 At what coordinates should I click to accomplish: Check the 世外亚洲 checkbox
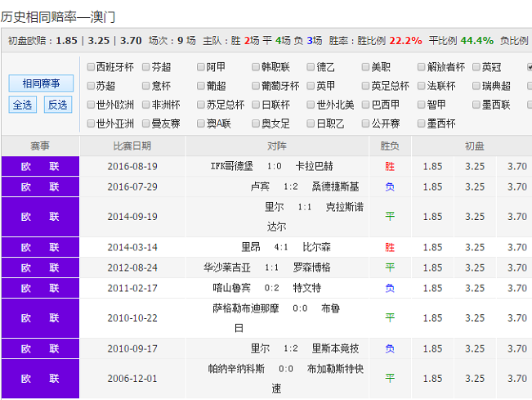(91, 124)
